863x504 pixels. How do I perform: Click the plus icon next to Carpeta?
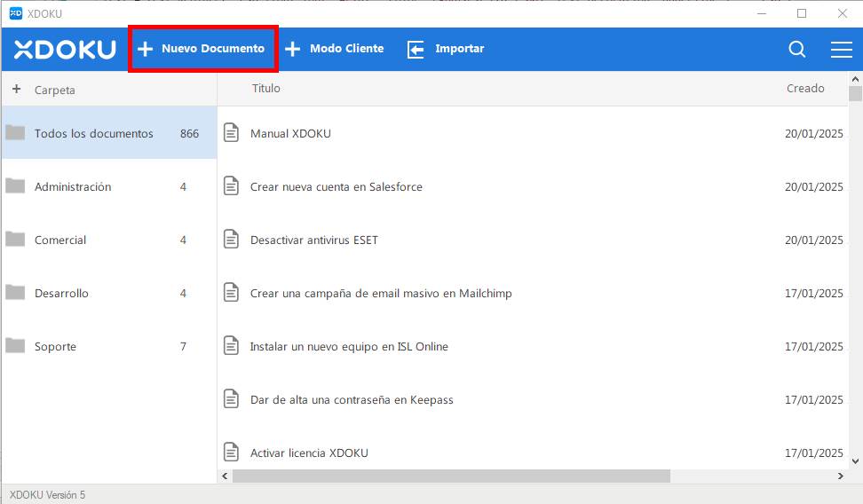(17, 89)
